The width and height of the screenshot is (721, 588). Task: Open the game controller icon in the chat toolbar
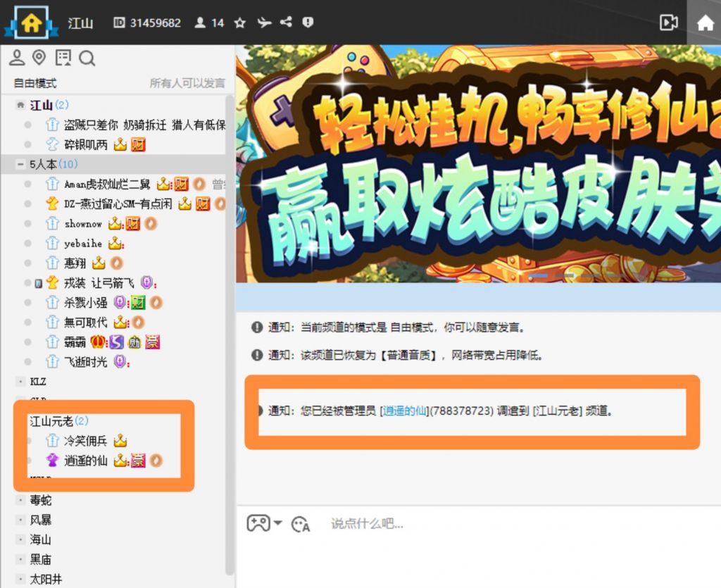click(x=258, y=523)
